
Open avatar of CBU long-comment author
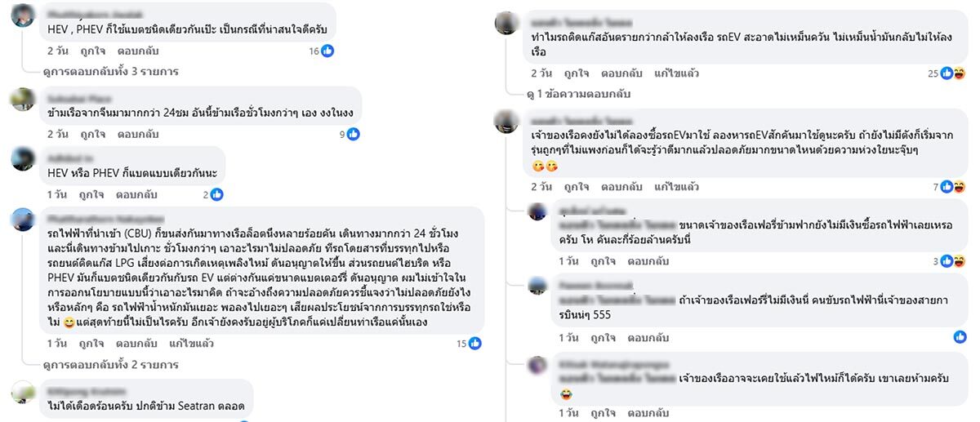coord(23,220)
